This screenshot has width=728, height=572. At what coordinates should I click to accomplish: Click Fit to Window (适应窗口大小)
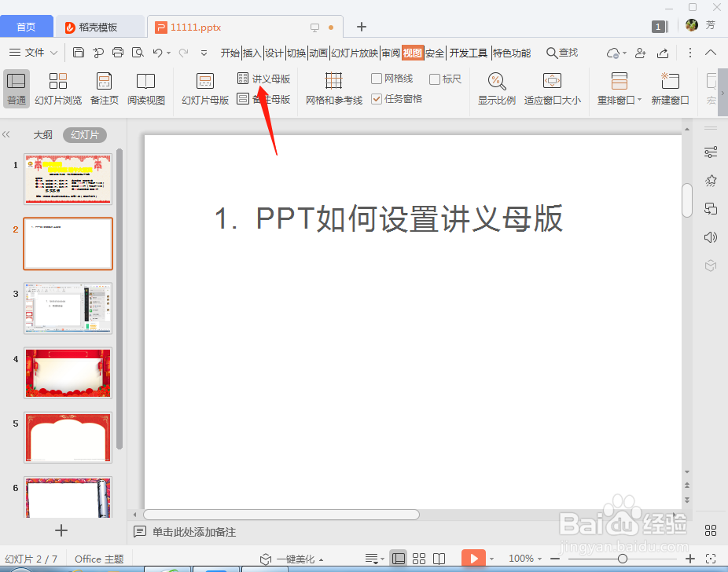point(552,89)
